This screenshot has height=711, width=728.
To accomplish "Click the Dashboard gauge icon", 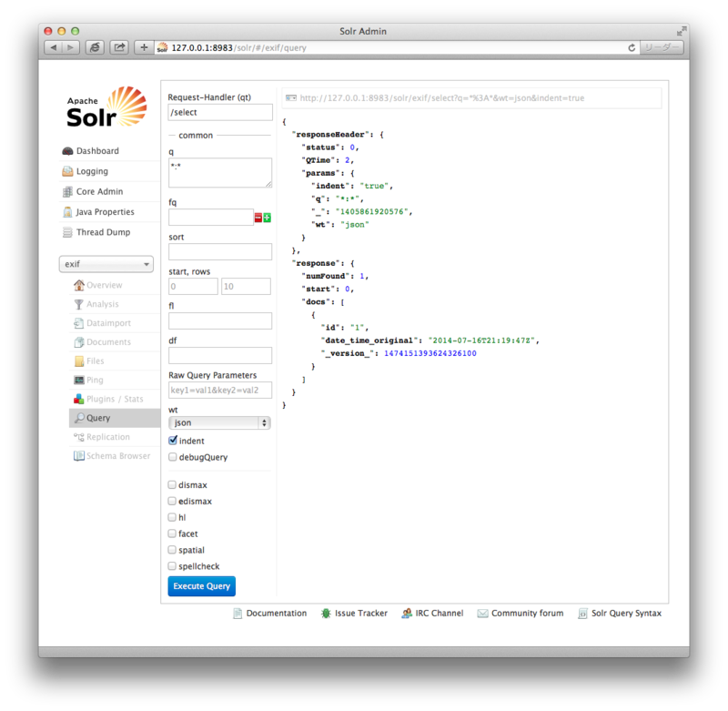I will tap(67, 151).
